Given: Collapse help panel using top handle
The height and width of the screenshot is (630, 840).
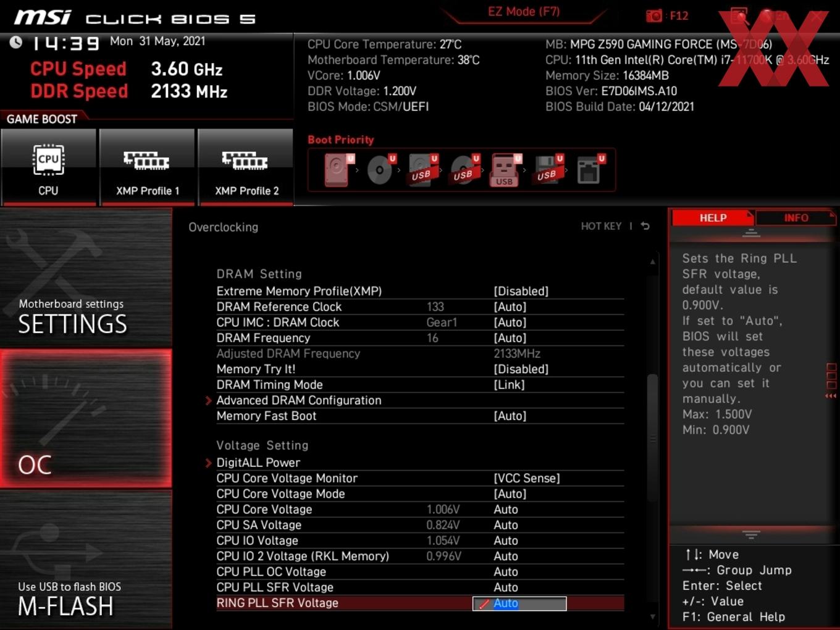Looking at the screenshot, I should click(751, 233).
